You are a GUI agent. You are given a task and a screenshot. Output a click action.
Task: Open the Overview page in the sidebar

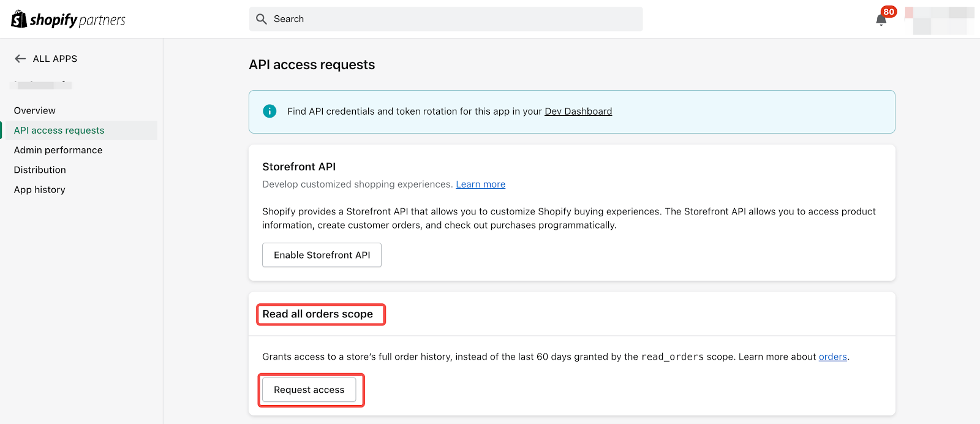pos(35,111)
